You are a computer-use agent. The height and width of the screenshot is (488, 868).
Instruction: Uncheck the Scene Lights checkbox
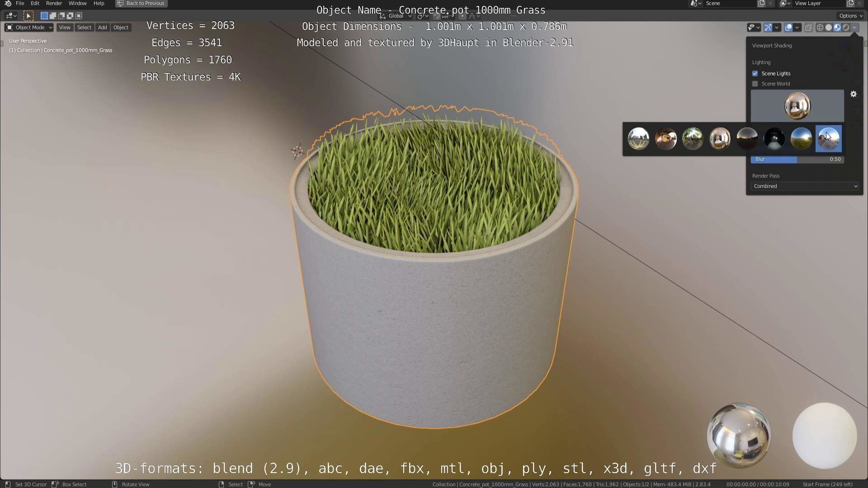(x=755, y=74)
